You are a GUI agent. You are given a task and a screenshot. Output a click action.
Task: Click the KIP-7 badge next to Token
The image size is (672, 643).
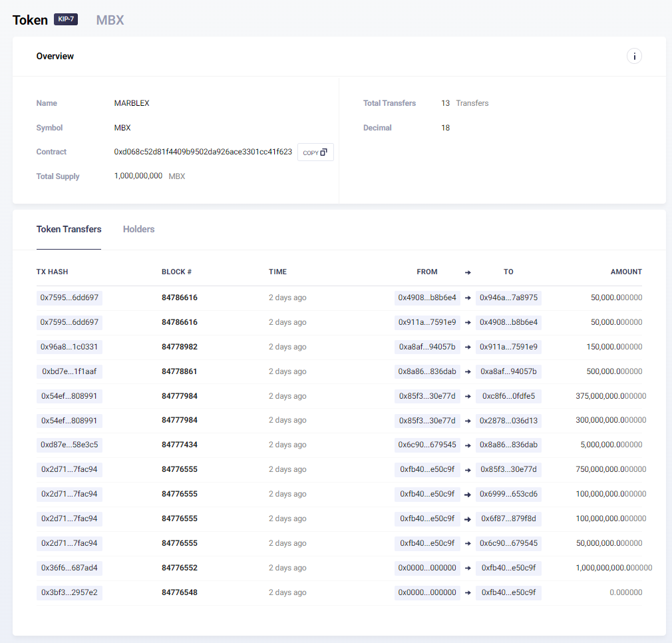pyautogui.click(x=66, y=19)
